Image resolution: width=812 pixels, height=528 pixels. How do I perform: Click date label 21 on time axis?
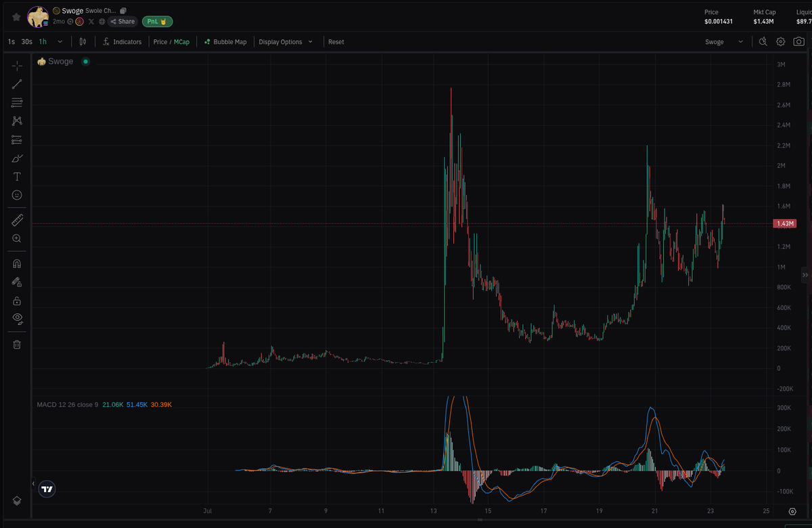coord(654,511)
